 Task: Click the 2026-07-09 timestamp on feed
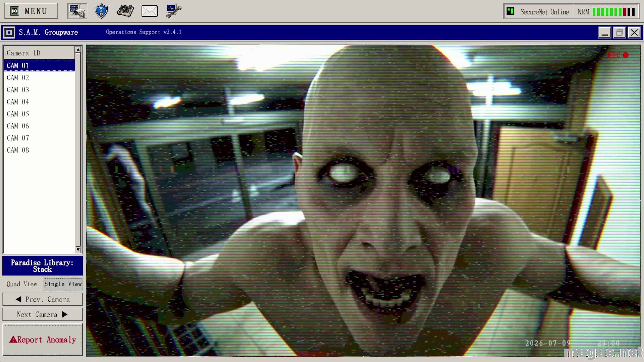(548, 343)
